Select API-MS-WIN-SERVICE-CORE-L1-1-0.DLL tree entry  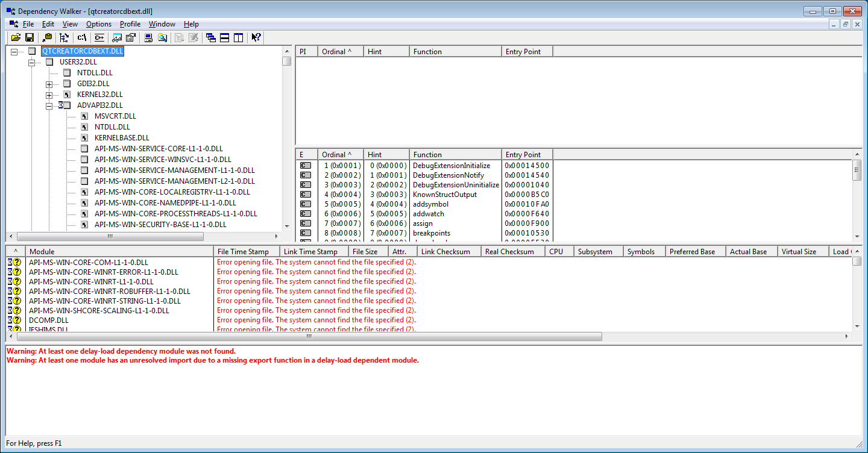(x=159, y=149)
